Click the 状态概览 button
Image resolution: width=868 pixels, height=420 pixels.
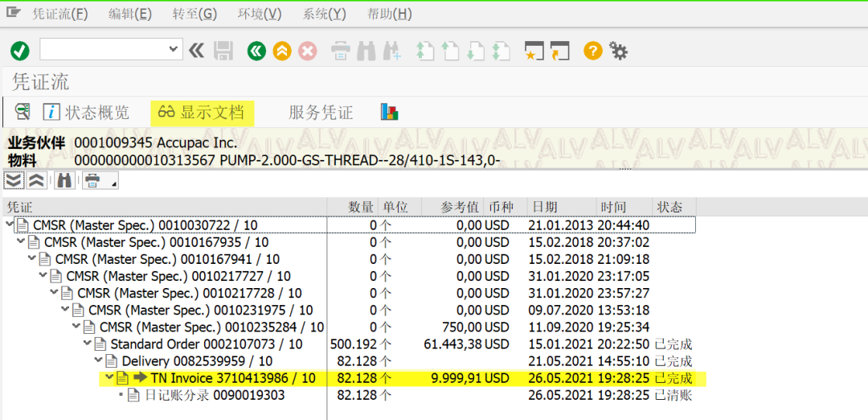pos(86,113)
